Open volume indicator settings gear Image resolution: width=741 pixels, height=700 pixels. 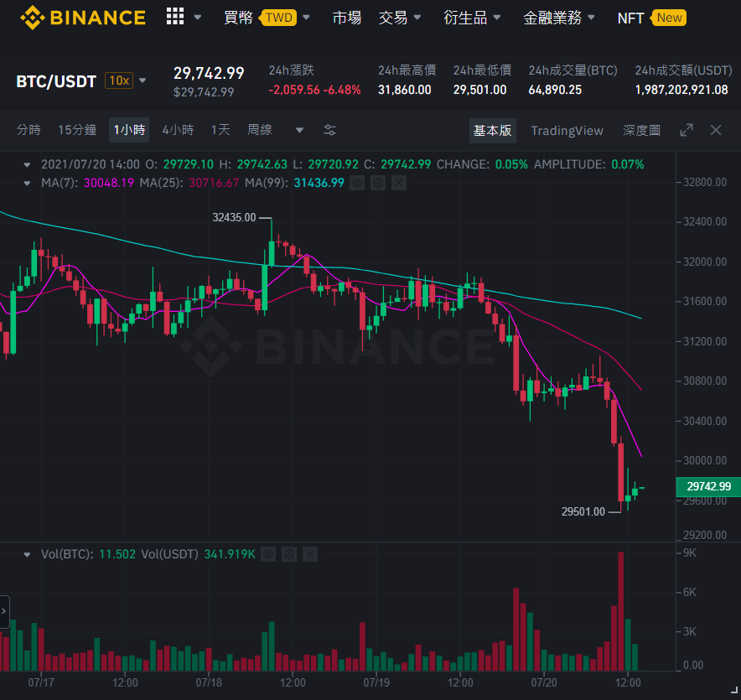click(x=289, y=554)
